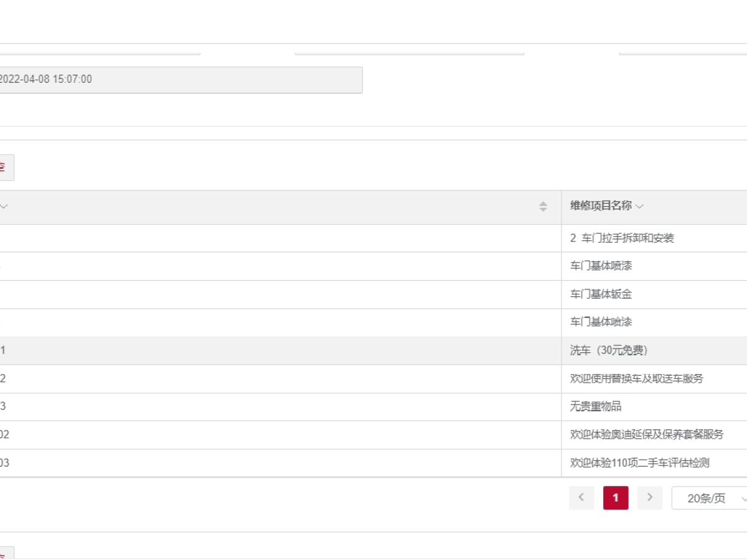Click the 欢迎使用替换车及取送车服务 row
The image size is (747, 560).
pos(636,379)
